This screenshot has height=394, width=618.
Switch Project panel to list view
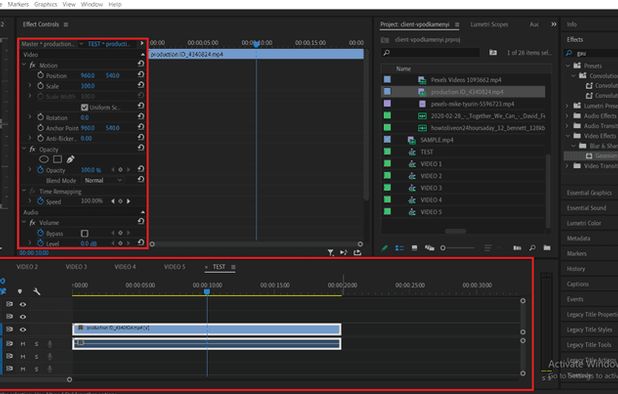pos(400,248)
